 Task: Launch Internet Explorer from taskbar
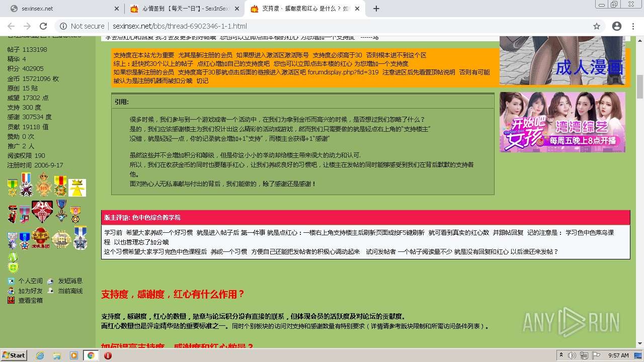pos(40,355)
